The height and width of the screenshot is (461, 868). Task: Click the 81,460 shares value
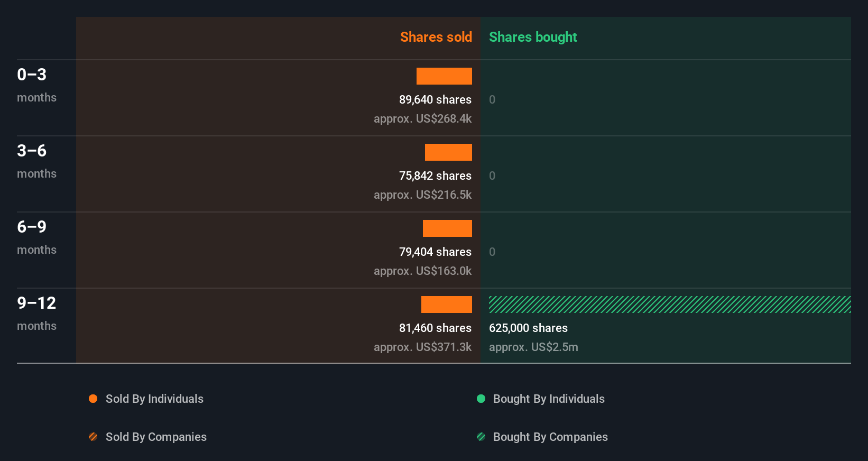coord(435,328)
